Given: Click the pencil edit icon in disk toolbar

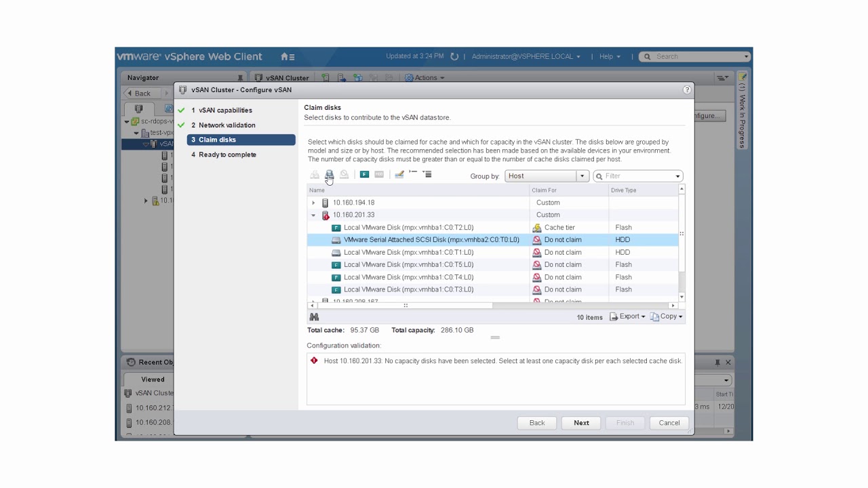Looking at the screenshot, I should (x=399, y=175).
